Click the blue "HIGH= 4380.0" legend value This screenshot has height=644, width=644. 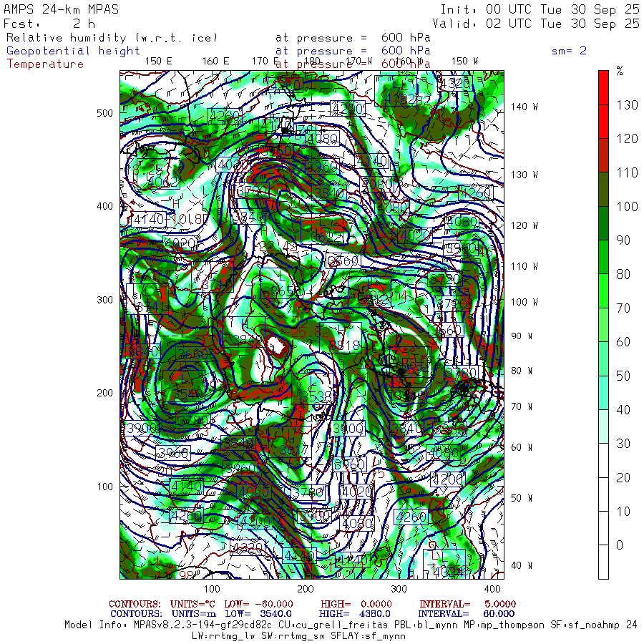354,614
